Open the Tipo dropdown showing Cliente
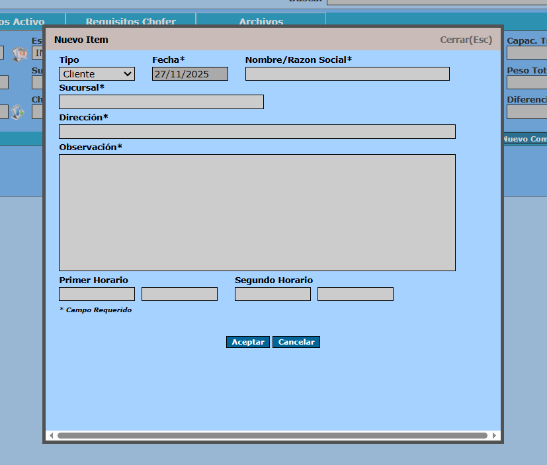 (97, 74)
